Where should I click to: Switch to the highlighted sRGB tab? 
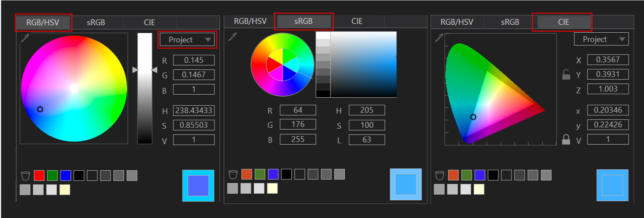303,21
